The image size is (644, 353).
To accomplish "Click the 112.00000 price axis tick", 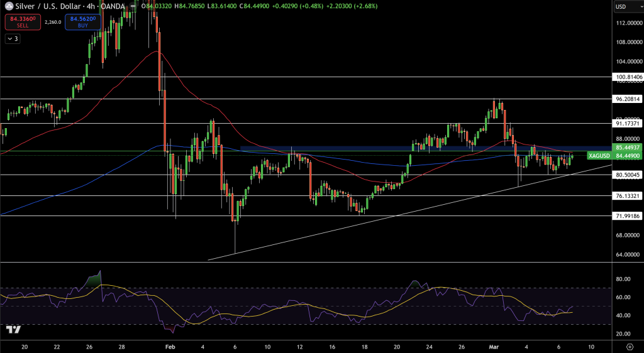I will click(x=628, y=23).
